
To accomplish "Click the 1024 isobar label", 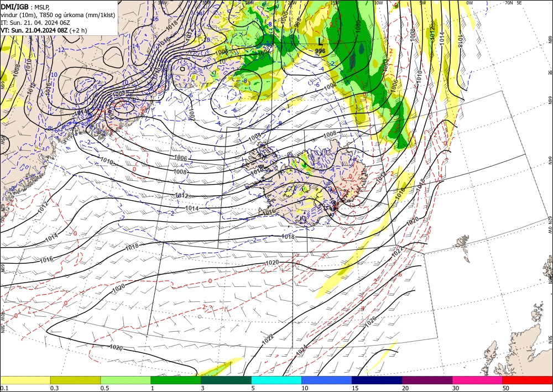I will coord(301,349).
